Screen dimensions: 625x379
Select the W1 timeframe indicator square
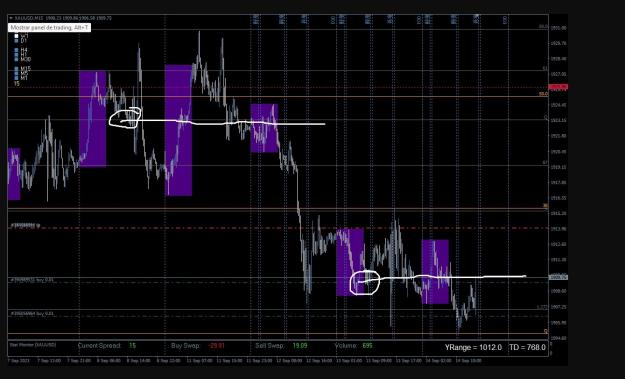point(16,36)
